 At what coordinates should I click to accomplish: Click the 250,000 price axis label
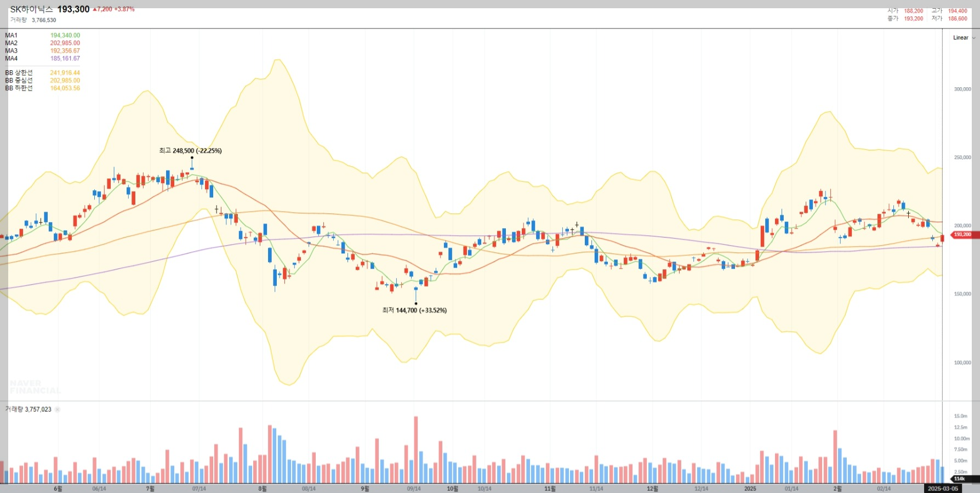point(962,157)
